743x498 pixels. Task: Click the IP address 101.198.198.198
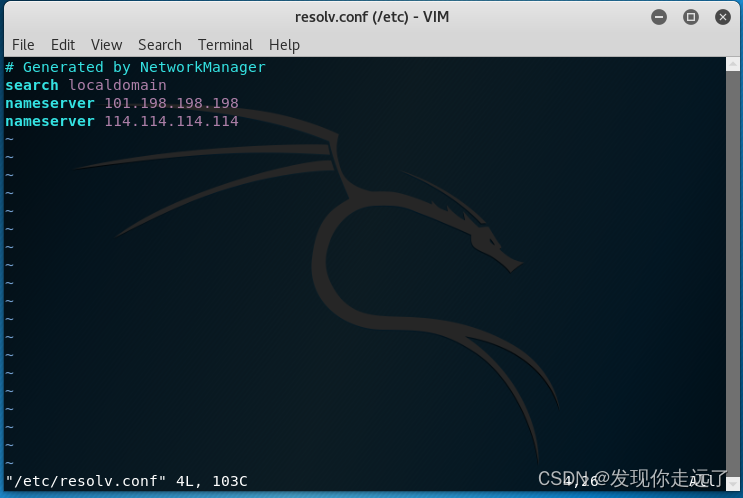click(172, 103)
